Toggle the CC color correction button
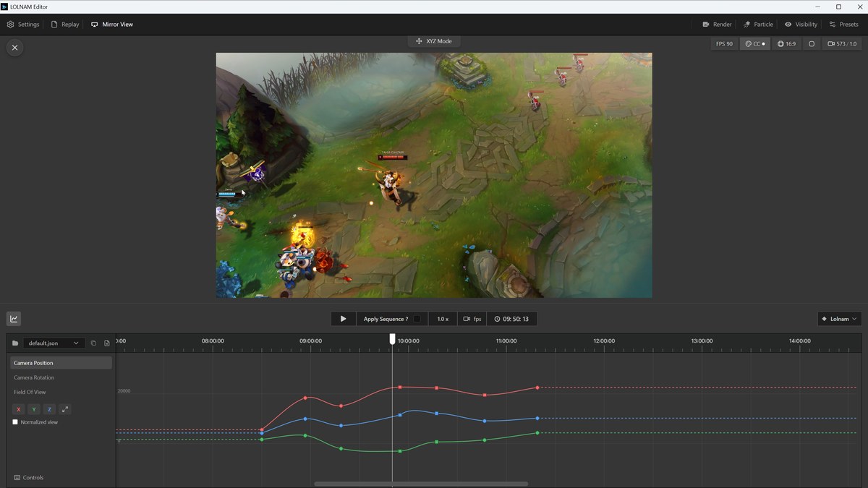Screen dimensions: 868x488 (x=754, y=44)
